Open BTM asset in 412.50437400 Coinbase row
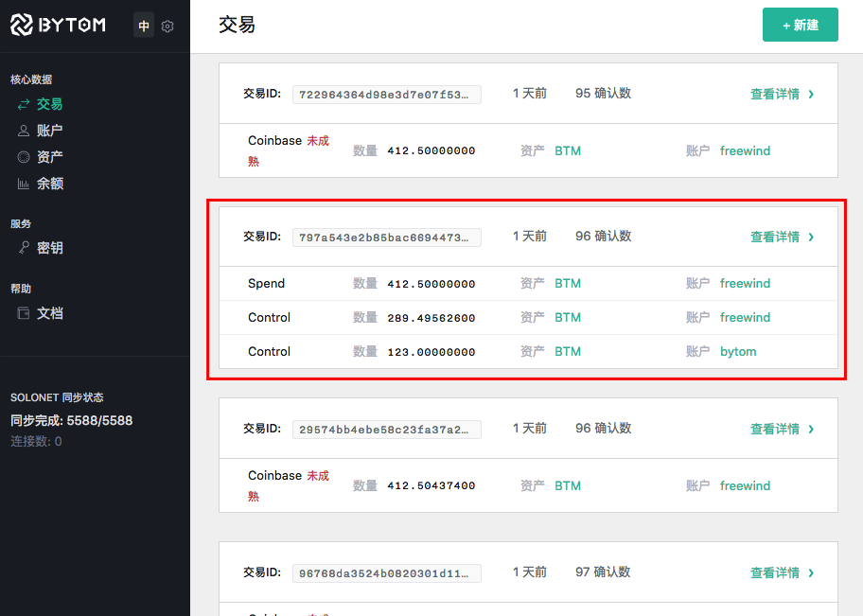Image resolution: width=863 pixels, height=616 pixels. tap(568, 486)
